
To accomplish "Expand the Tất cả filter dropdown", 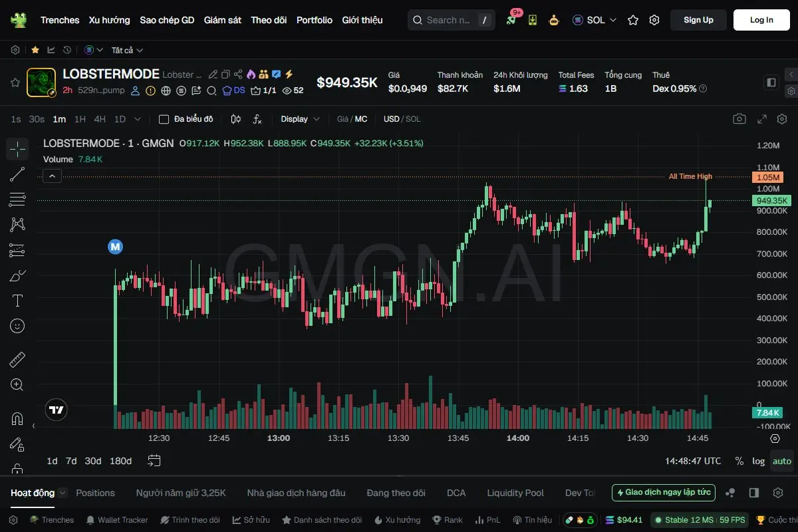I will (127, 50).
